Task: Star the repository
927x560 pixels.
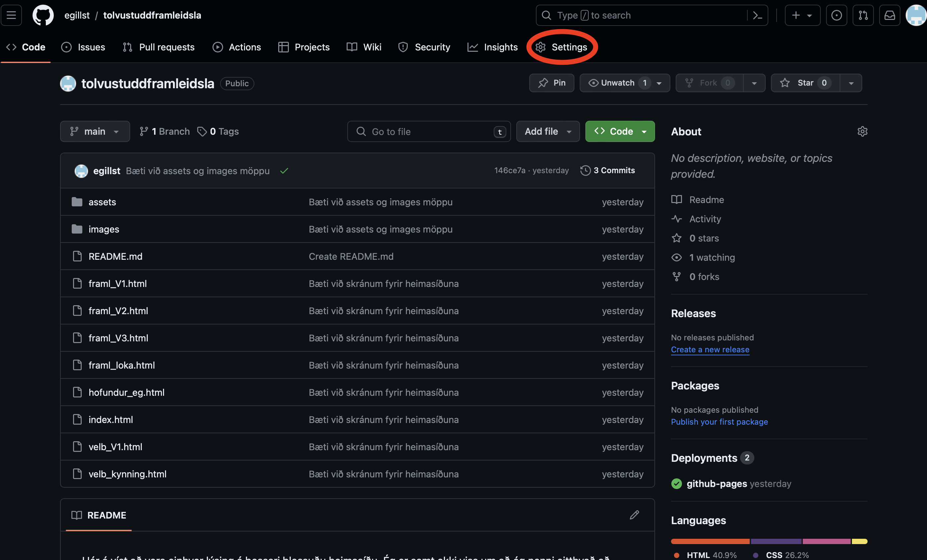Action: [x=805, y=83]
